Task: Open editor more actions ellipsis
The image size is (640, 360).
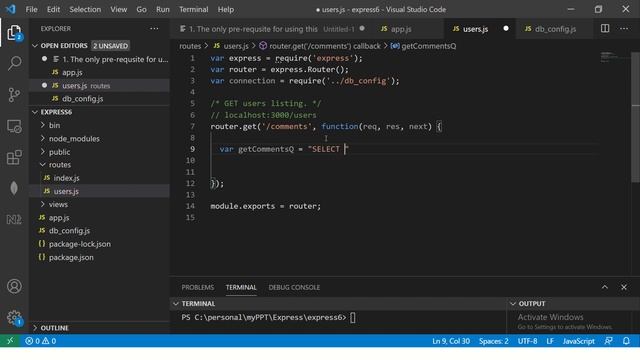Action: pos(624,29)
